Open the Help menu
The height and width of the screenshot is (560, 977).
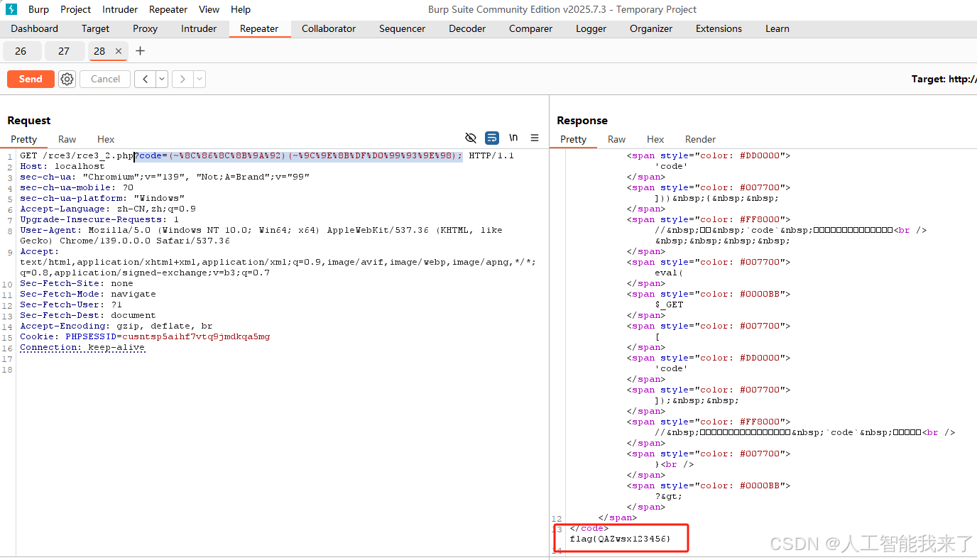(x=241, y=9)
